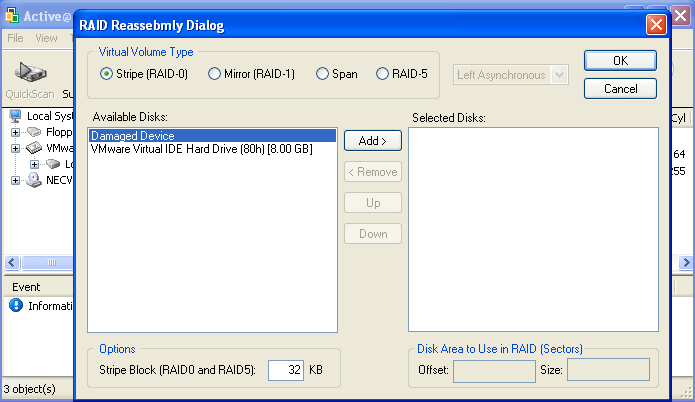Click the < Remove button
The image size is (695, 402).
coord(373,172)
